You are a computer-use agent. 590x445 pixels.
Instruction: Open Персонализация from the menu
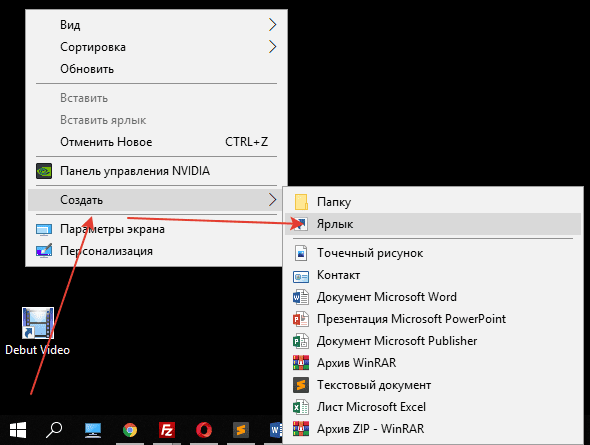point(155,251)
